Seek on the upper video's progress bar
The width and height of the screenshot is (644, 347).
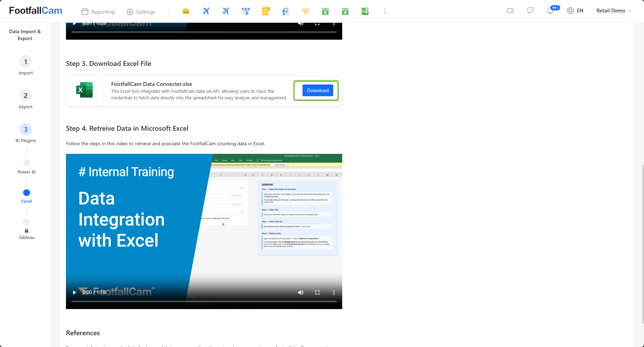(x=204, y=32)
